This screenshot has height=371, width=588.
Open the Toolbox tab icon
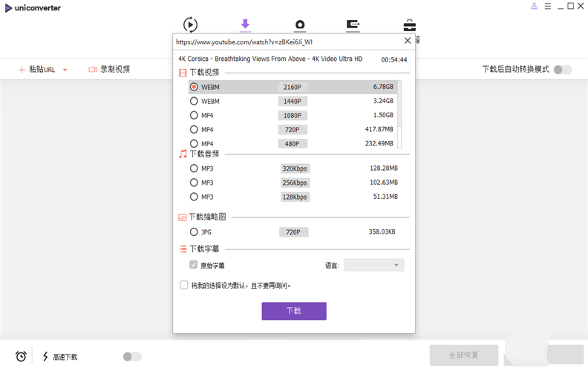(x=409, y=25)
